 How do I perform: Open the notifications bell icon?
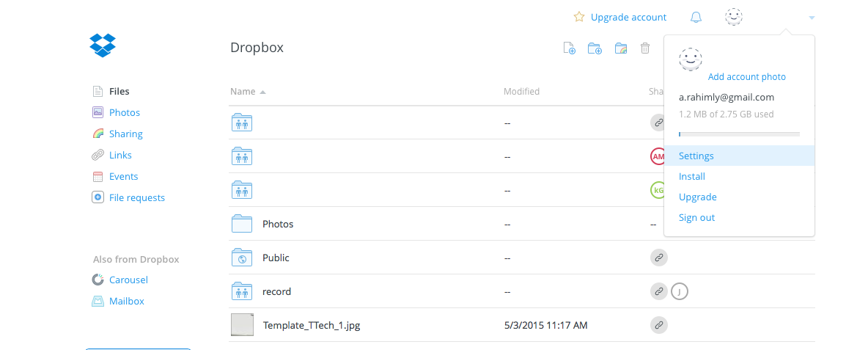pos(696,17)
